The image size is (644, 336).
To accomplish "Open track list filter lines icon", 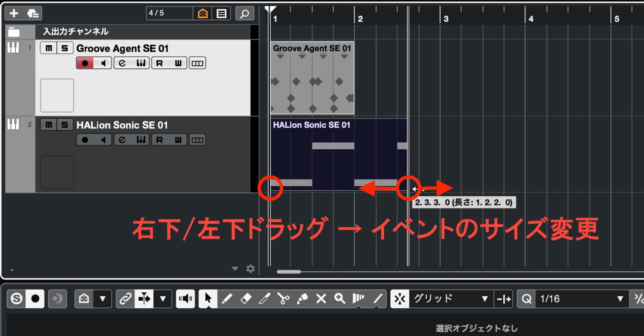I will pyautogui.click(x=222, y=13).
